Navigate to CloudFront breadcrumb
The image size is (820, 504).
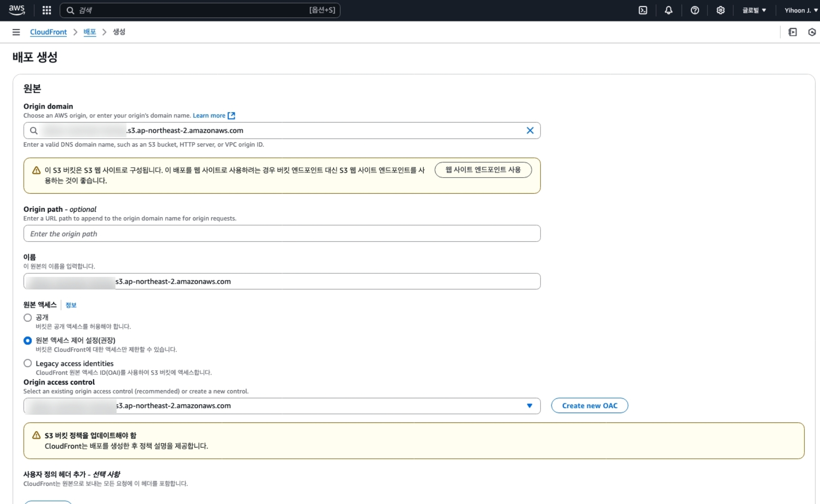48,32
